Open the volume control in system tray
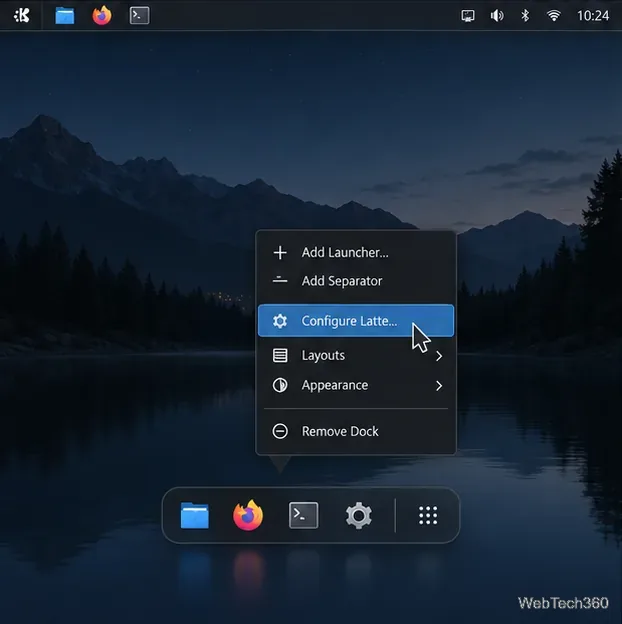This screenshot has width=622, height=624. 497,16
